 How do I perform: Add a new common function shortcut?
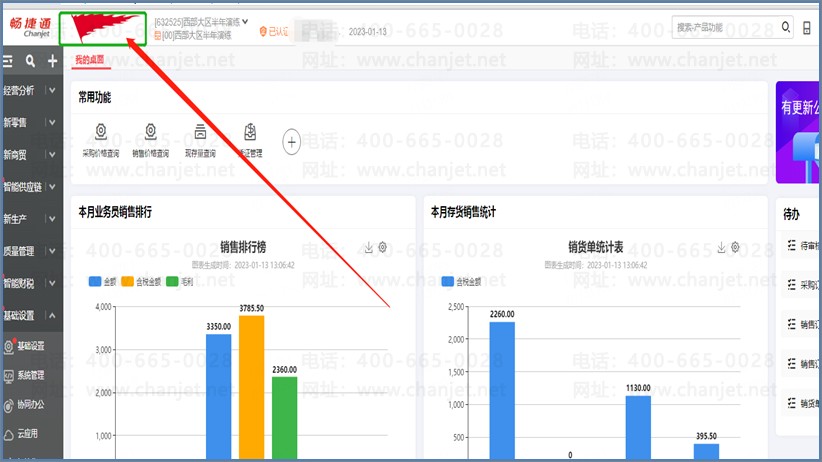tap(291, 142)
